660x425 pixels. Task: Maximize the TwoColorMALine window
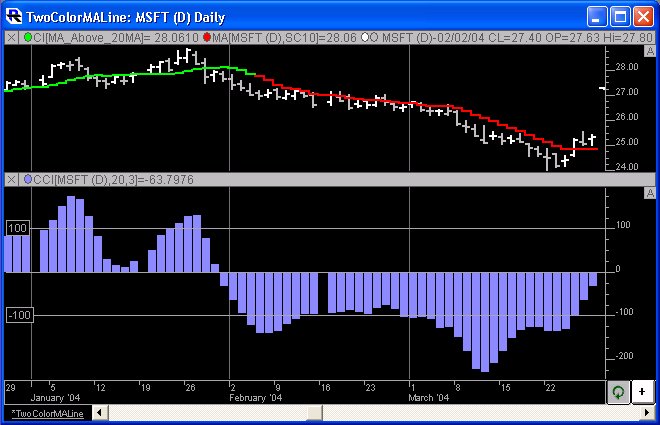coord(620,17)
